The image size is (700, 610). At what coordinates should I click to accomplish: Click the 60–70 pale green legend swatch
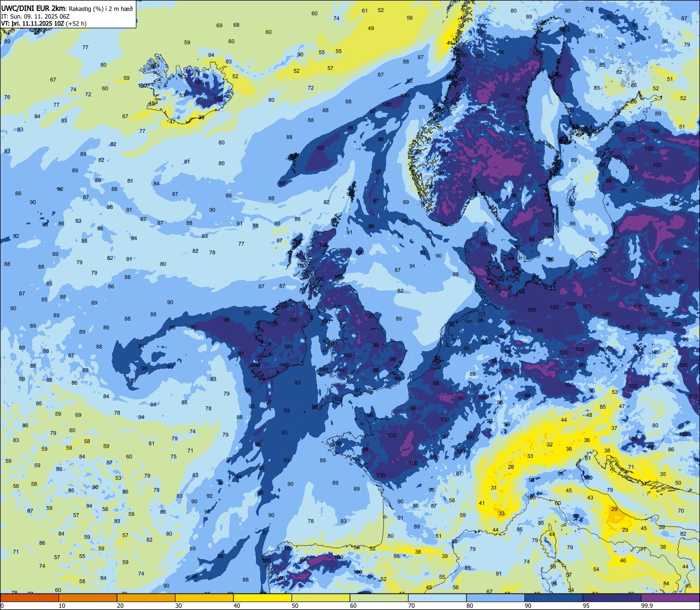379,598
